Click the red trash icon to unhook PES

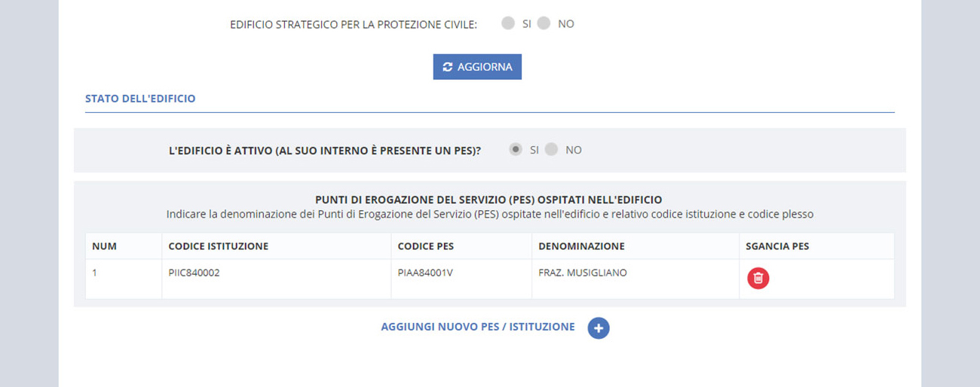[x=758, y=279]
